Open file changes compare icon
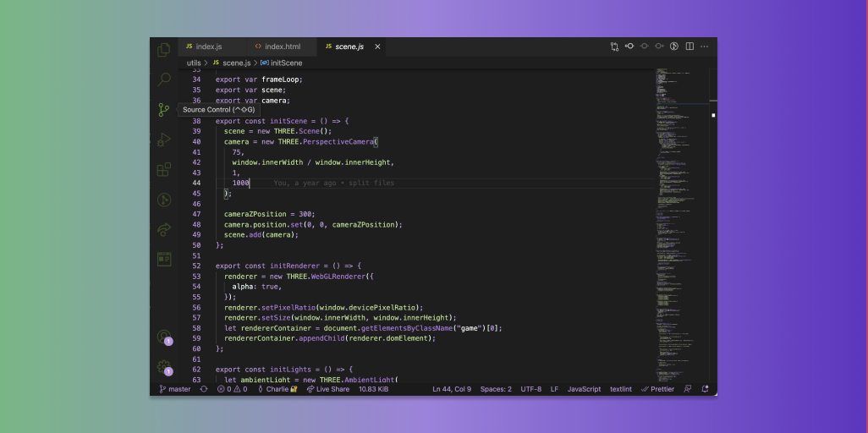 click(x=614, y=47)
